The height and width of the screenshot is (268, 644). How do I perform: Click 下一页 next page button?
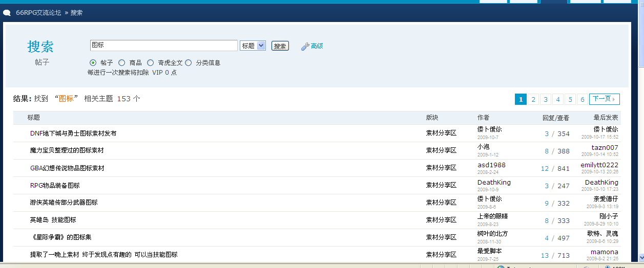605,99
